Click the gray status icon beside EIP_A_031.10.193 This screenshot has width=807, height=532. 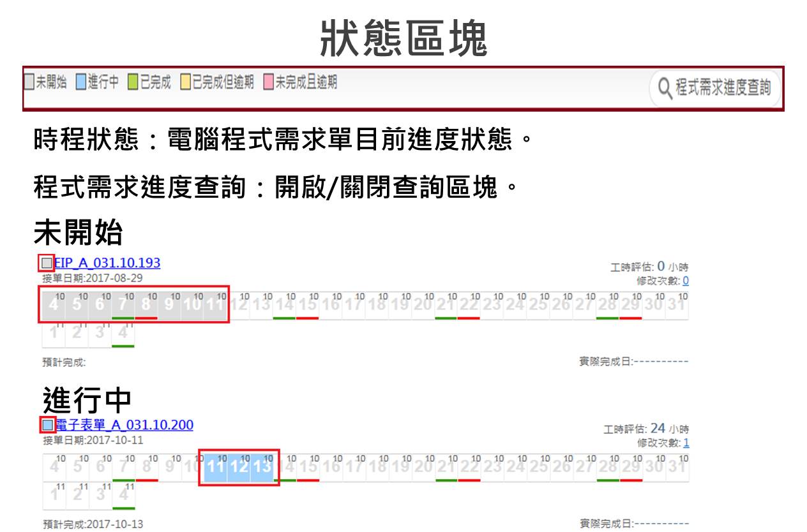pyautogui.click(x=47, y=263)
